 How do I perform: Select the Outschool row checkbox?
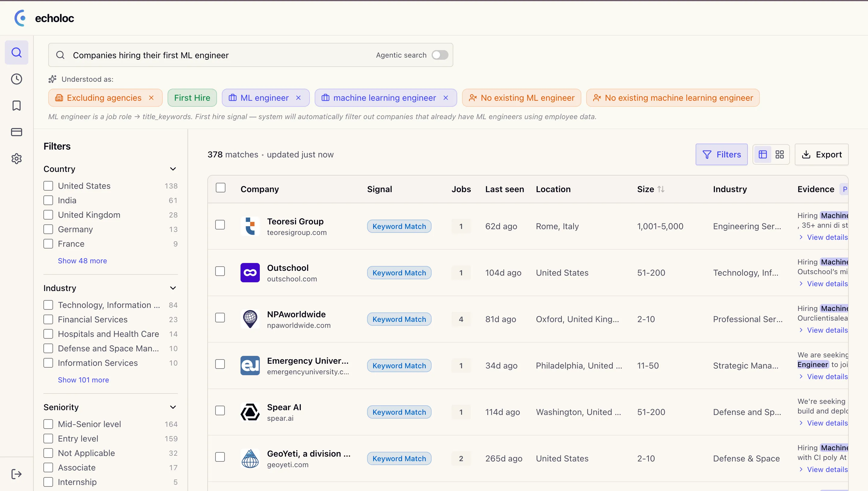[220, 271]
